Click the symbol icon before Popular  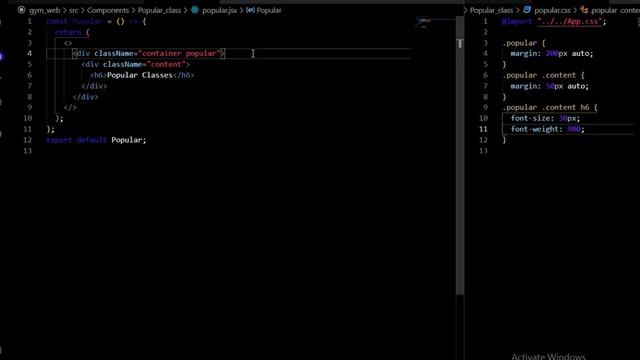coord(250,10)
